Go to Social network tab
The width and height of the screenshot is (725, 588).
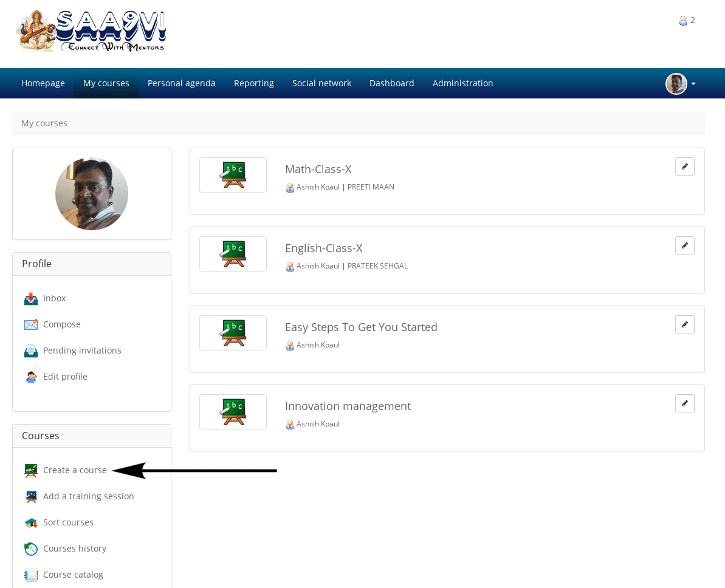(x=321, y=83)
